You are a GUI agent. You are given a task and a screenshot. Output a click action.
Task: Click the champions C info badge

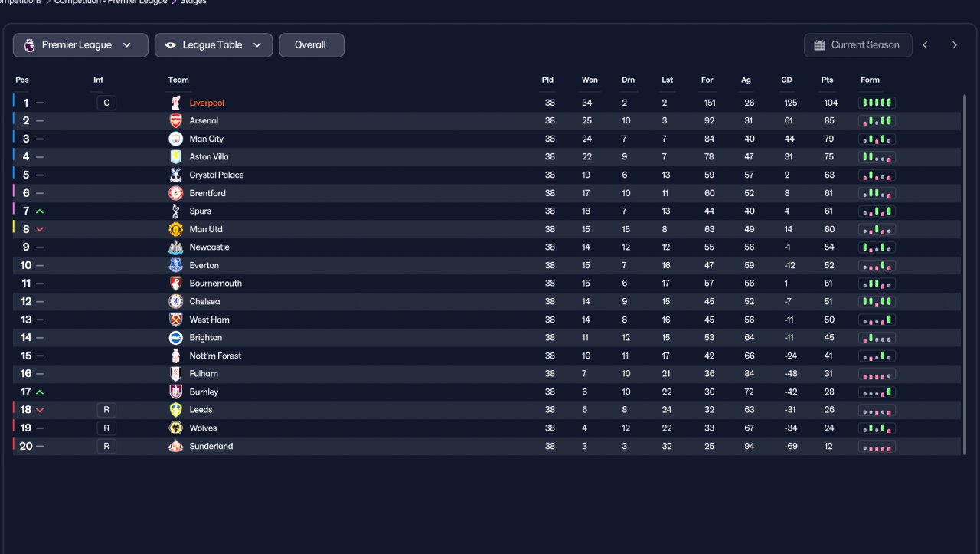(106, 103)
